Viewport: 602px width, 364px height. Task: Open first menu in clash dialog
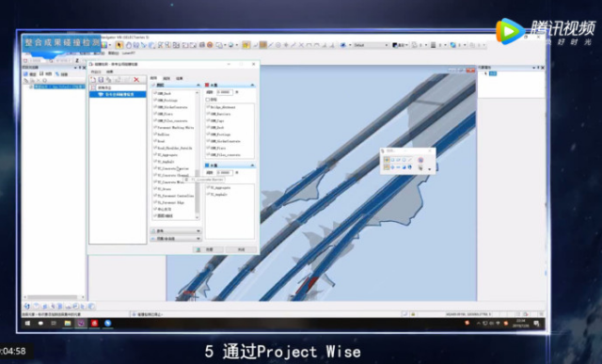[96, 71]
